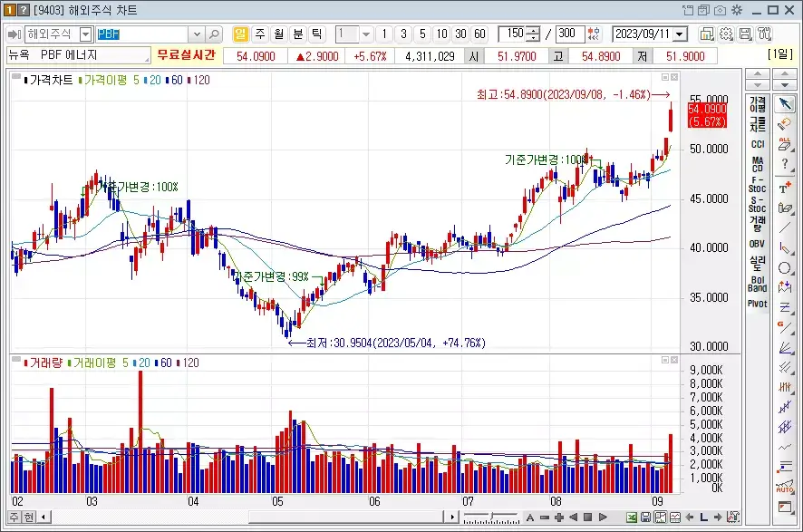Click the gear icon in title bar
The image size is (803, 532).
point(737,10)
